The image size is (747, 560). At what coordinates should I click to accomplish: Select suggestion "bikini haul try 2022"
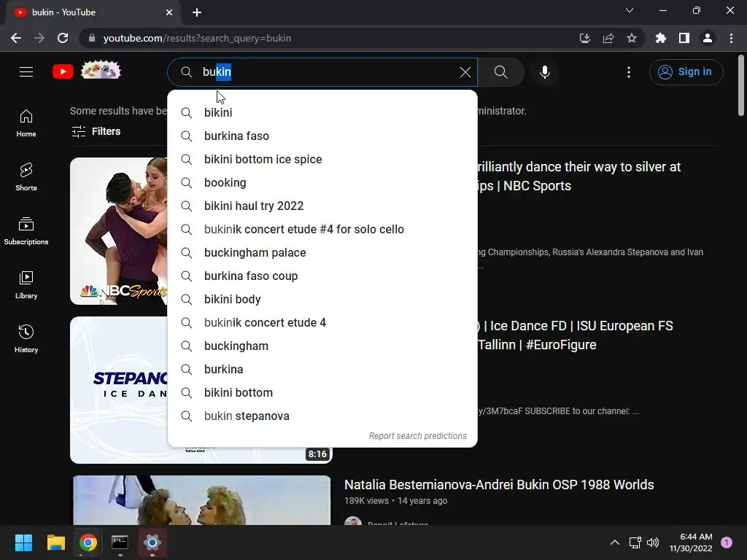click(x=322, y=206)
